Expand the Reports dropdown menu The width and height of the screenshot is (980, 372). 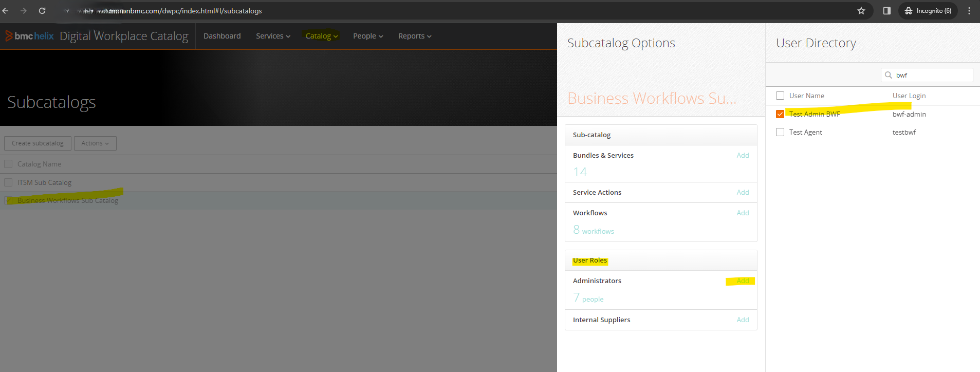click(x=415, y=36)
